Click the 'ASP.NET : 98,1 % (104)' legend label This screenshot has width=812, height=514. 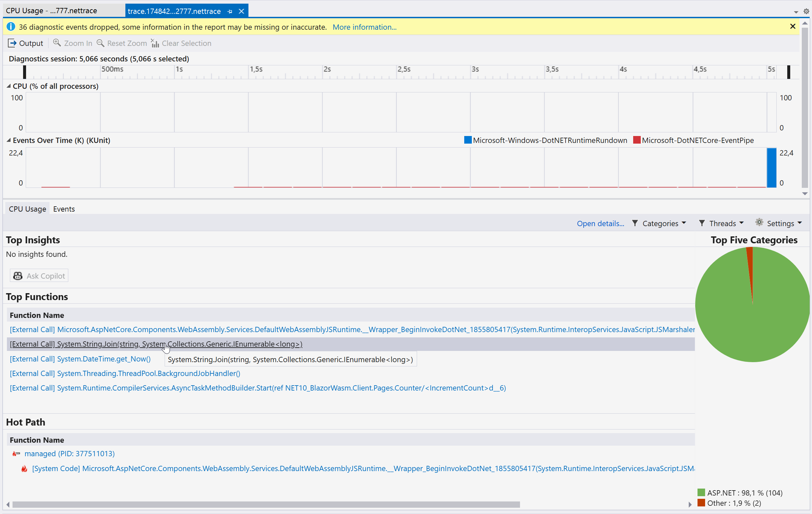(x=745, y=493)
